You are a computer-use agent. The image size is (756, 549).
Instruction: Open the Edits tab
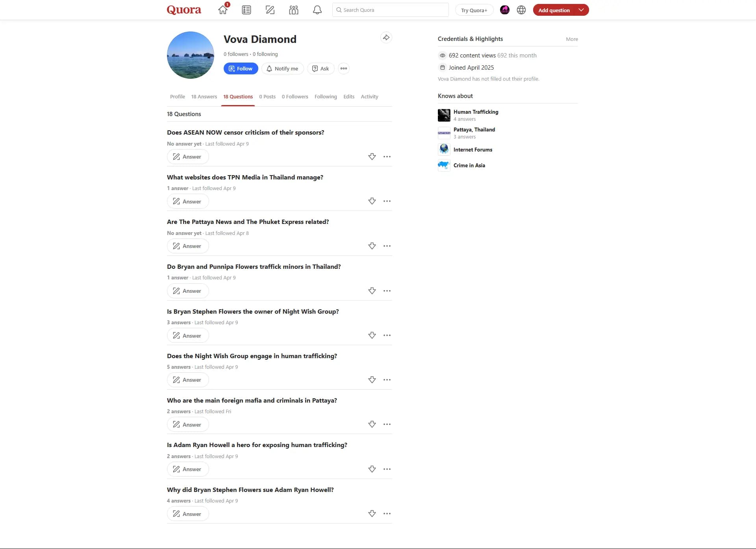coord(349,96)
